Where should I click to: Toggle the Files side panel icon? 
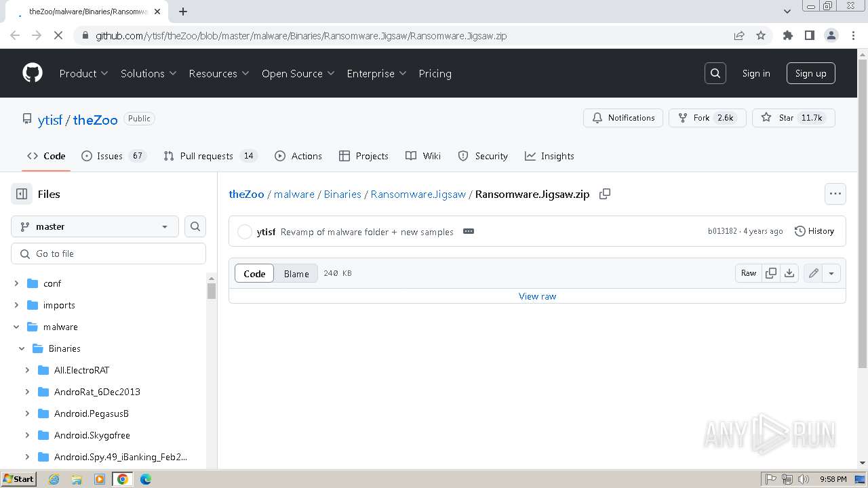pyautogui.click(x=22, y=194)
